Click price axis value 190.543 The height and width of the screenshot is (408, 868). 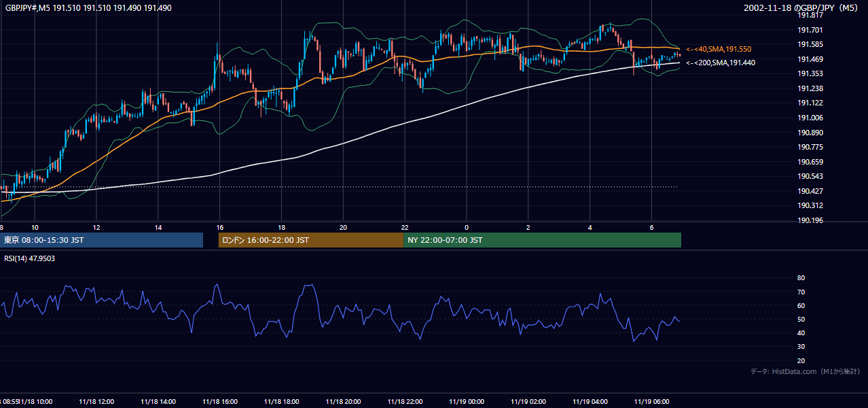click(x=810, y=177)
